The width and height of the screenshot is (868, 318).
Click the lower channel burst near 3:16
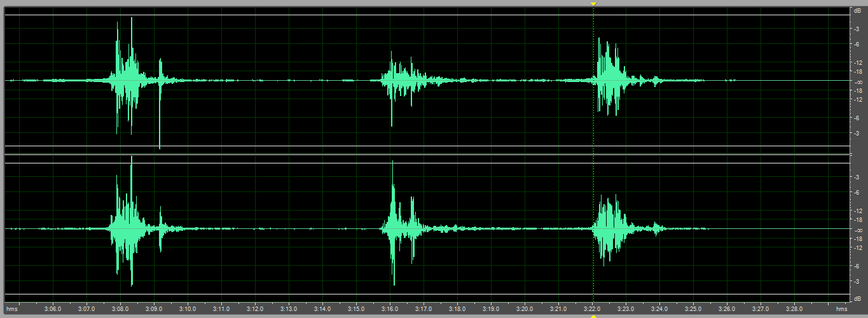click(402, 224)
